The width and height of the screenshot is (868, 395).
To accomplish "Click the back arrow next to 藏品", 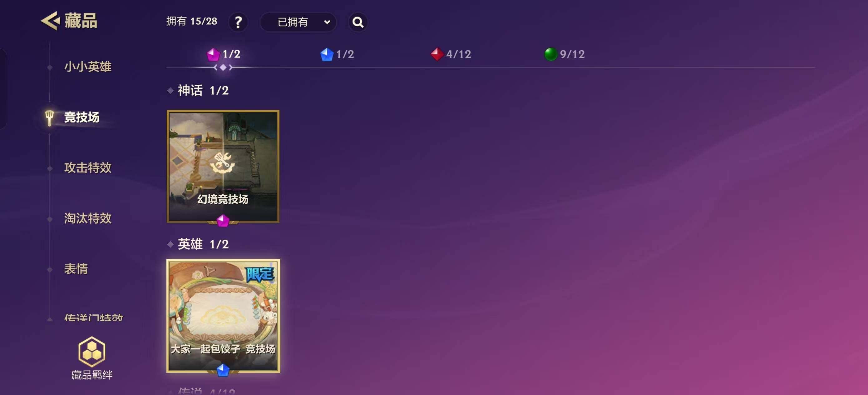I will click(50, 21).
